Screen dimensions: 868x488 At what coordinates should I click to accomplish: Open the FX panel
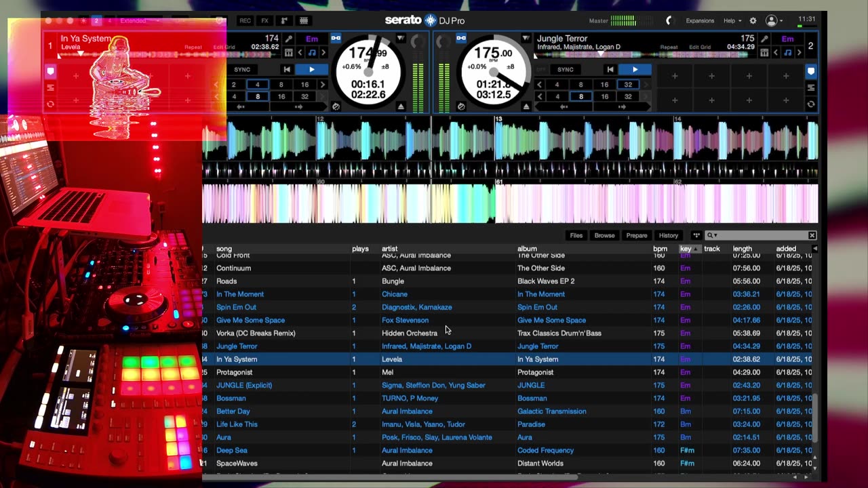click(265, 20)
